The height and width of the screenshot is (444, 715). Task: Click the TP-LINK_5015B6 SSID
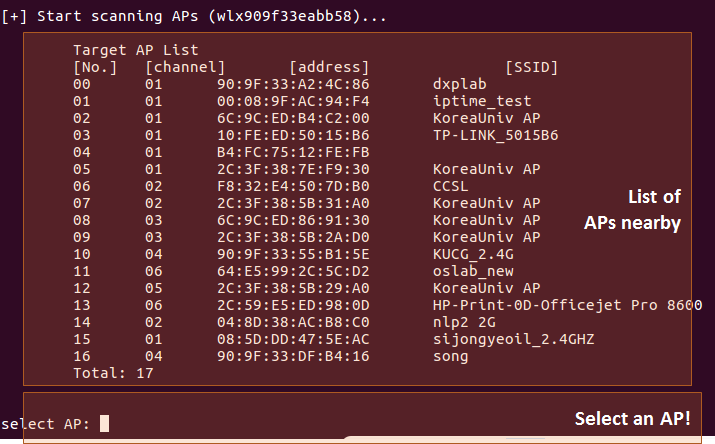point(495,135)
